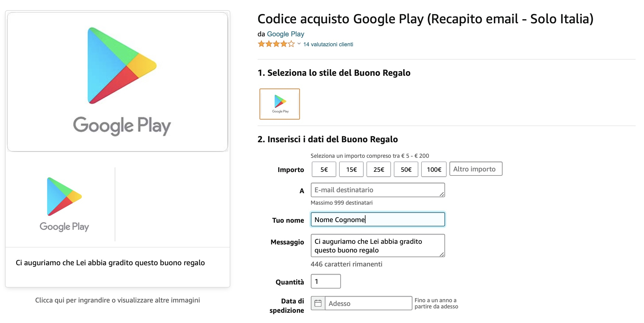Select the Google Play gift card style thumbnail
The image size is (644, 323).
[279, 104]
